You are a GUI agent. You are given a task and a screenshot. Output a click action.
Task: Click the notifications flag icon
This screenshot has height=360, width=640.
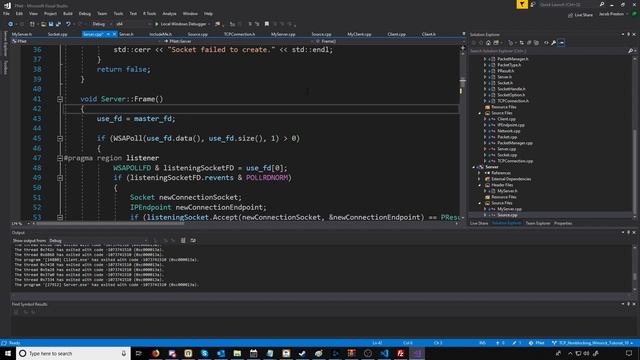tap(522, 4)
